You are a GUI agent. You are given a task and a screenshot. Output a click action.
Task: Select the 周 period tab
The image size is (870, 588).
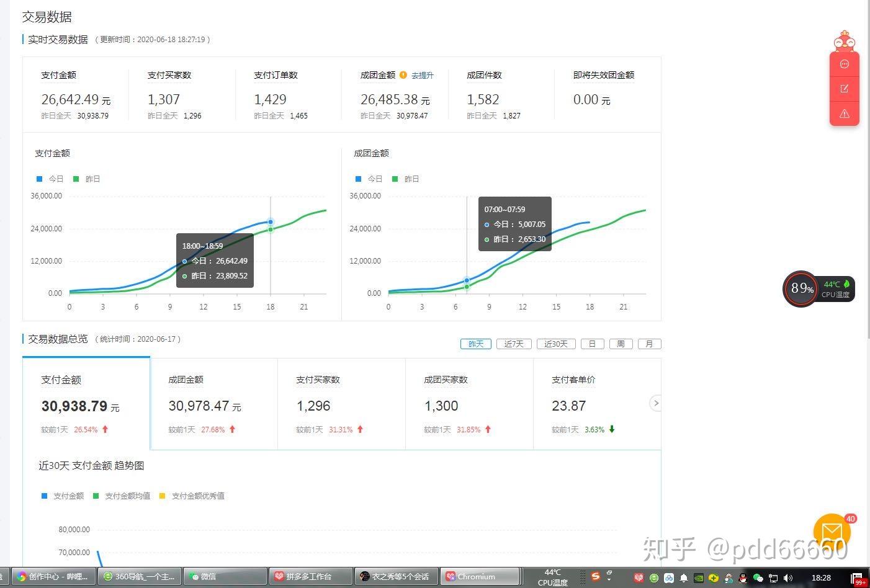coord(621,344)
